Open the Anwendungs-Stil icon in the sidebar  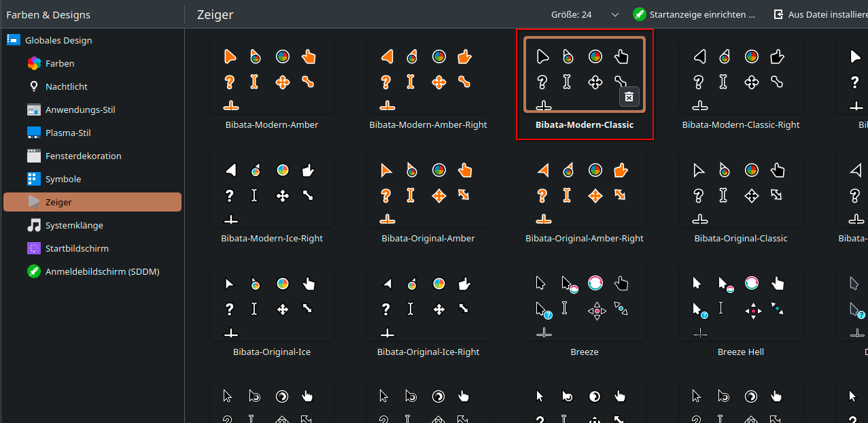click(x=34, y=109)
